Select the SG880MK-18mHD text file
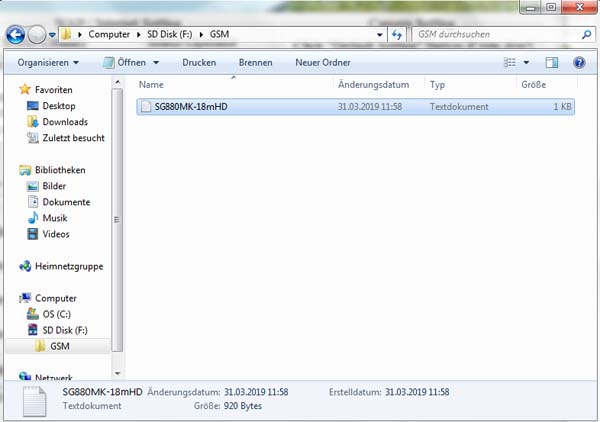 point(192,106)
